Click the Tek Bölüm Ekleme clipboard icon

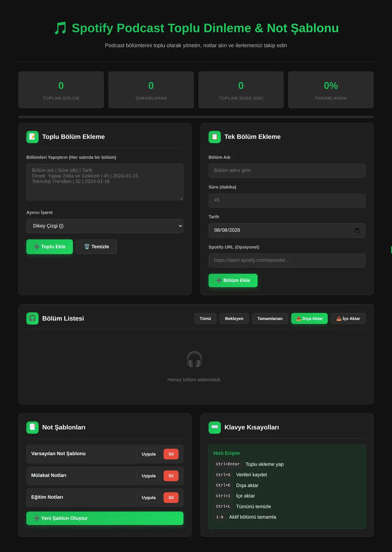215,137
